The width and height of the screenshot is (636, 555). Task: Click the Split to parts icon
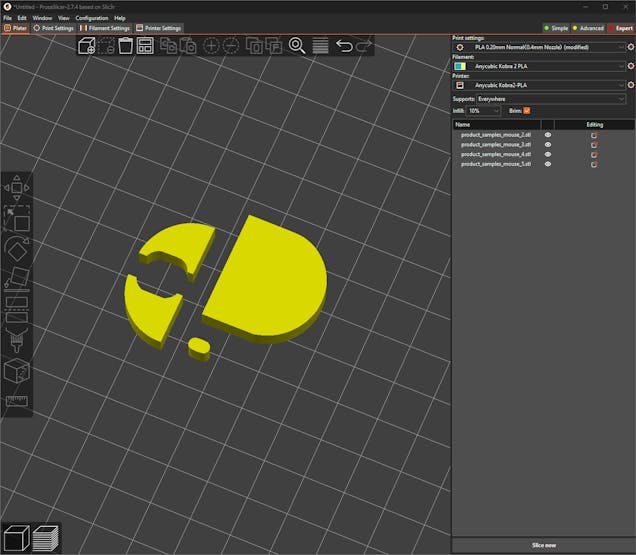pyautogui.click(x=274, y=45)
